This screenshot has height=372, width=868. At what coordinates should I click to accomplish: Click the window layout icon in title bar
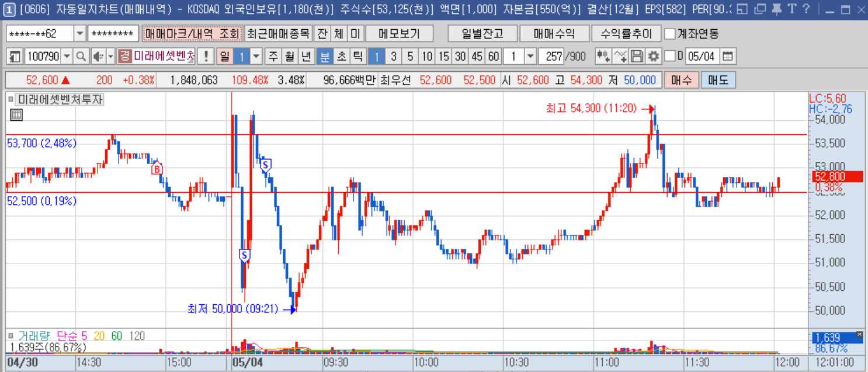pyautogui.click(x=742, y=9)
